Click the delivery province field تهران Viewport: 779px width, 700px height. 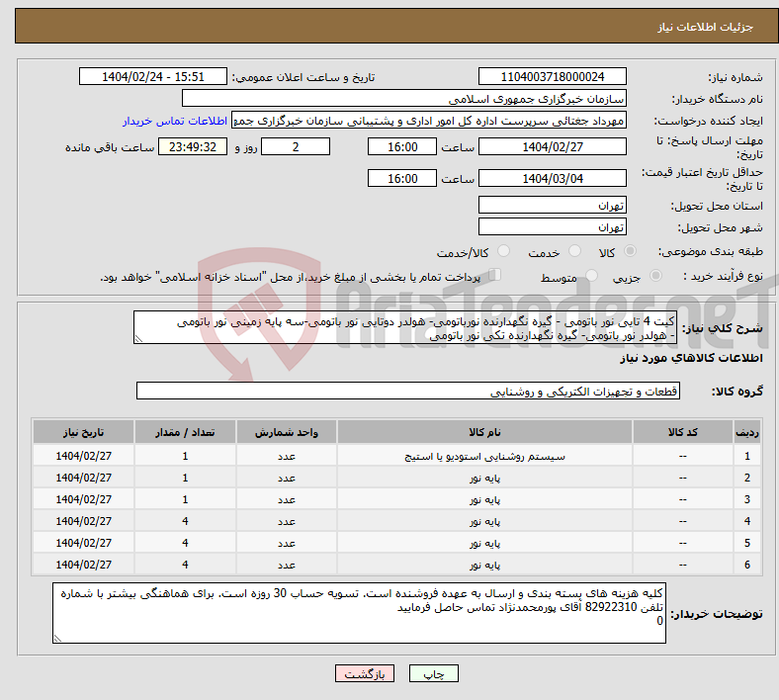(552, 205)
